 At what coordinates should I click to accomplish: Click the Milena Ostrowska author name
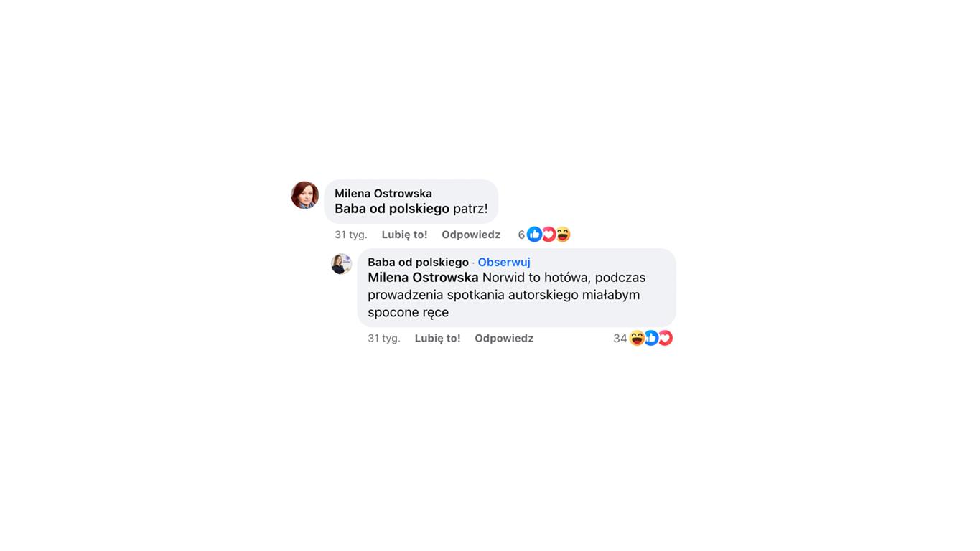pos(383,193)
